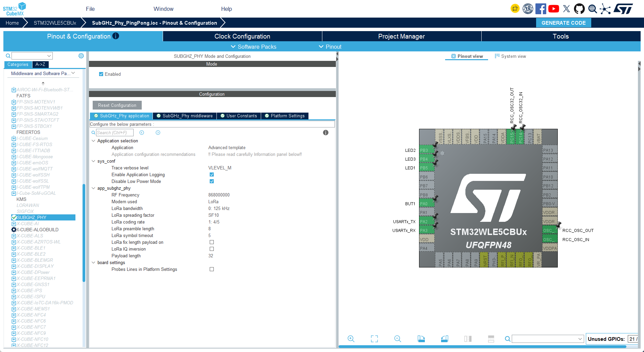This screenshot has width=644, height=352.
Task: Open the Help menu
Action: [x=227, y=9]
